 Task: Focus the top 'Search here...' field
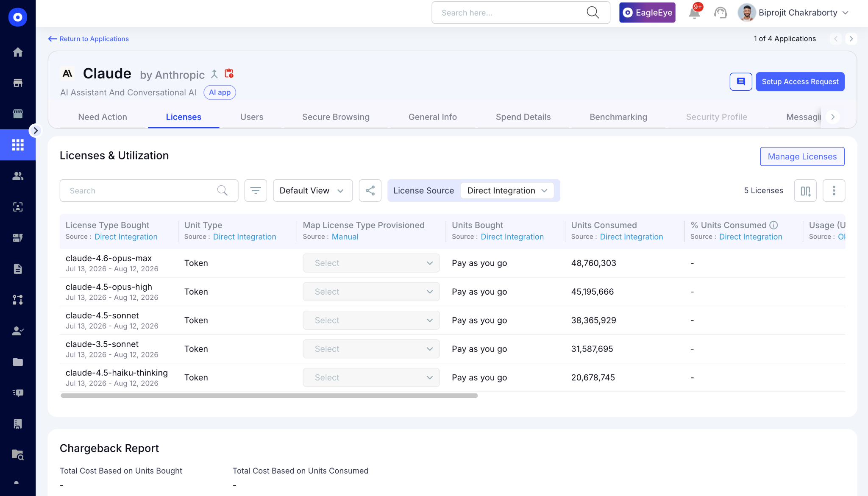[x=521, y=13]
